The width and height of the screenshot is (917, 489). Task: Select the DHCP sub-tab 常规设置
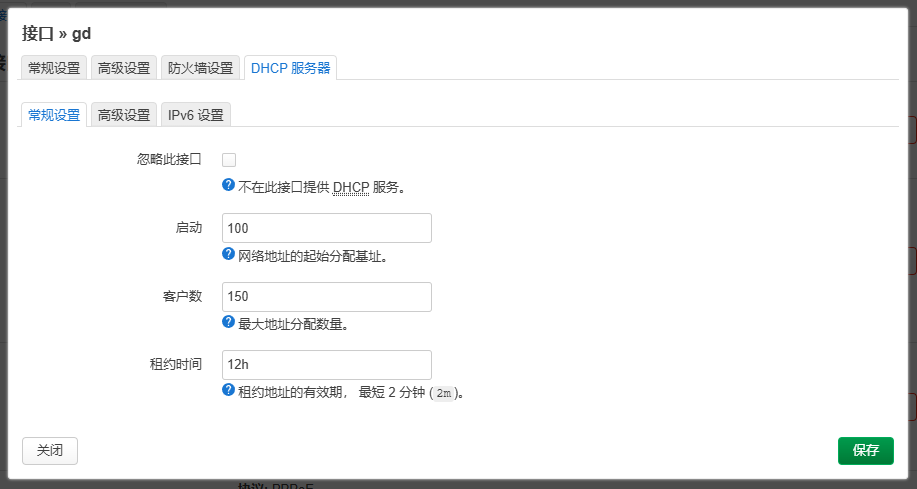(54, 115)
